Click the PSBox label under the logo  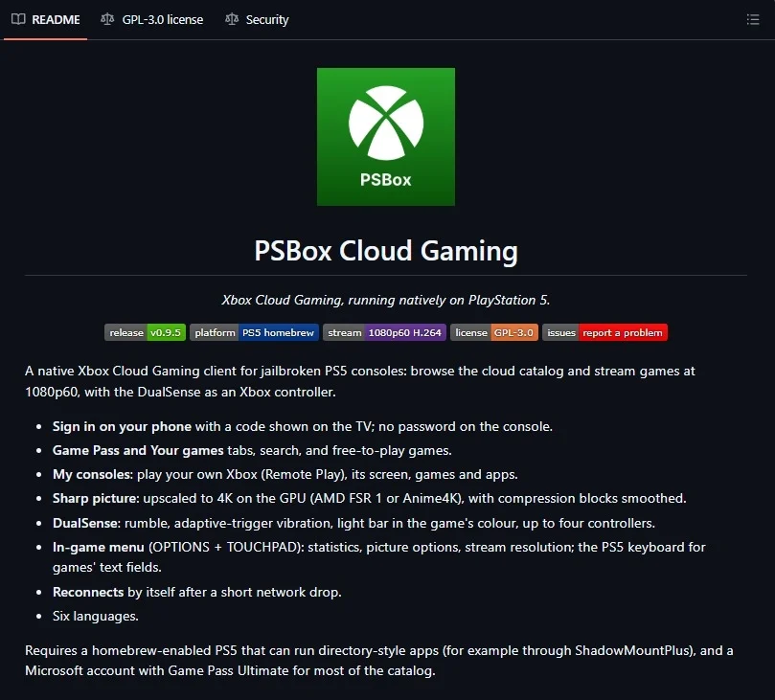click(385, 179)
